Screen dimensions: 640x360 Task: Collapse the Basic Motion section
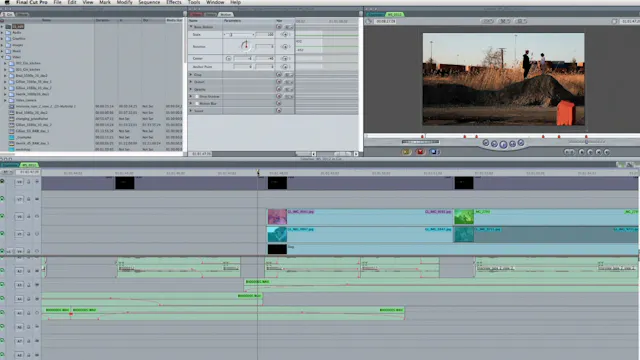click(191, 27)
